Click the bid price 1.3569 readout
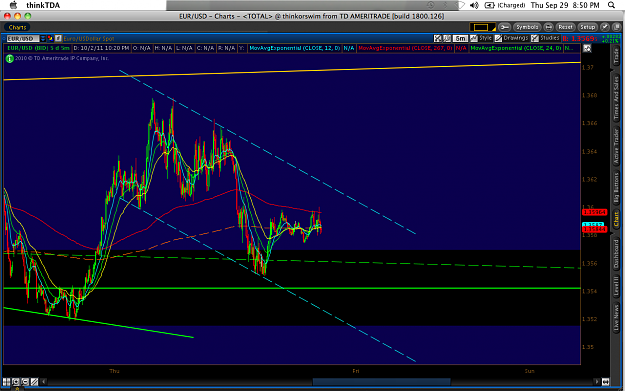Image resolution: width=625 pixels, height=391 pixels. coord(579,39)
